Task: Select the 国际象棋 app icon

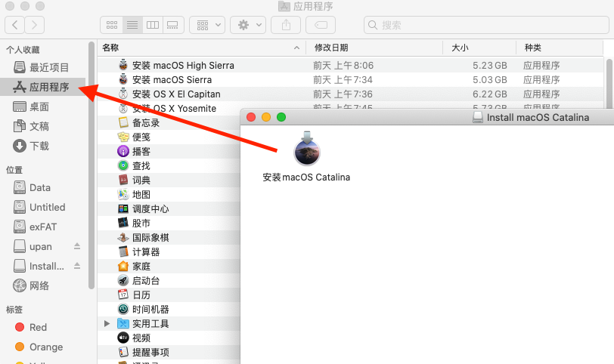Action: click(123, 237)
